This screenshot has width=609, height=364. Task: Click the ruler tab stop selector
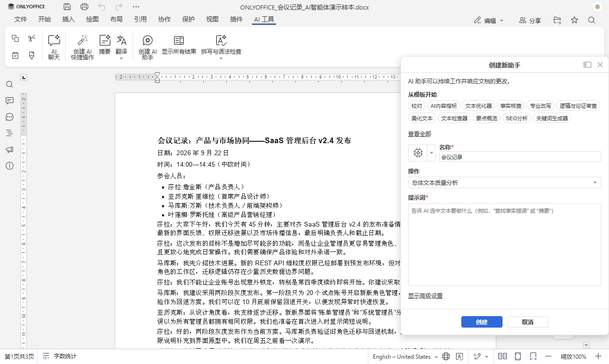click(x=24, y=77)
